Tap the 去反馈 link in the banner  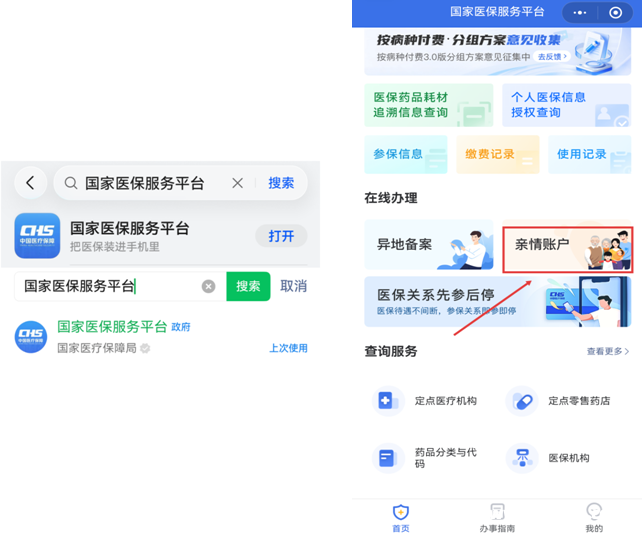tap(552, 57)
